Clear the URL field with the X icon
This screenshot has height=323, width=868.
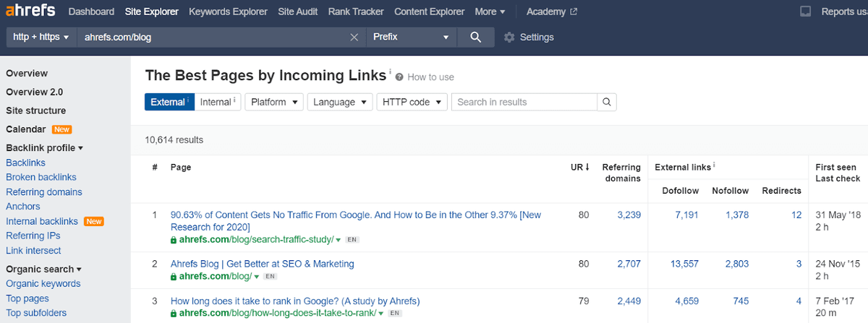coord(354,38)
